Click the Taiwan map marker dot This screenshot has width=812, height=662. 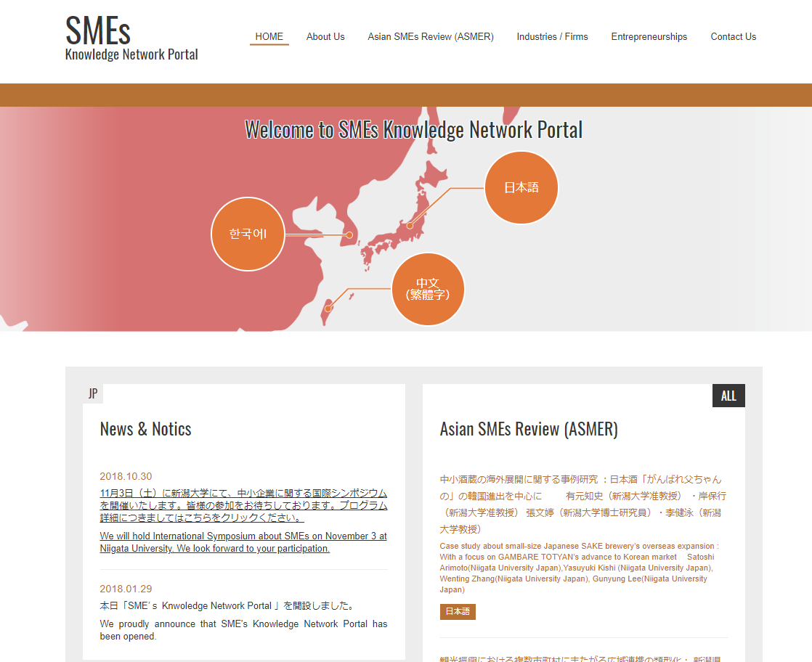(328, 308)
